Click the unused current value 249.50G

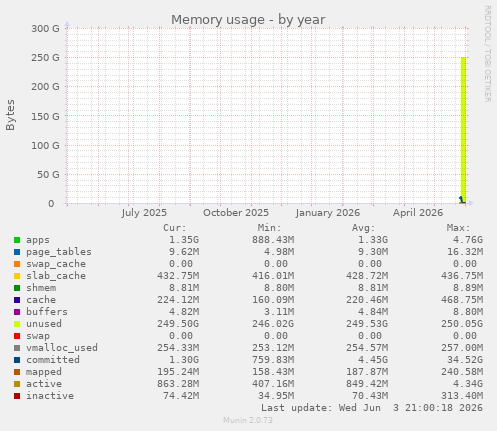click(x=178, y=324)
